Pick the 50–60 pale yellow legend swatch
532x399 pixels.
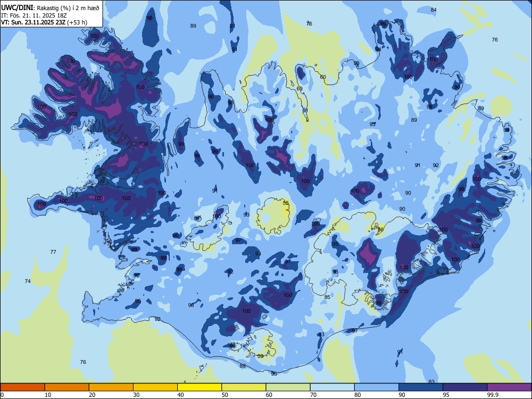pyautogui.click(x=244, y=387)
